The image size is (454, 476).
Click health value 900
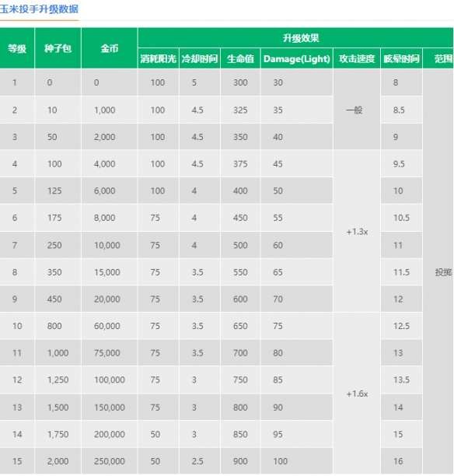point(240,461)
